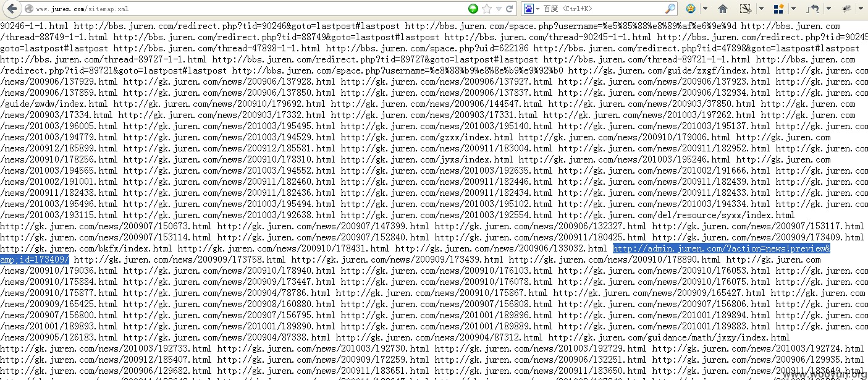Click the curved undo arrow toolbar icon
The height and width of the screenshot is (380, 868).
point(814,9)
